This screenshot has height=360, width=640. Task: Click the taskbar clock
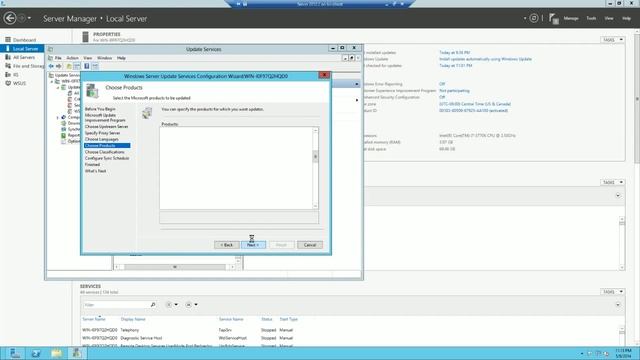coord(623,353)
